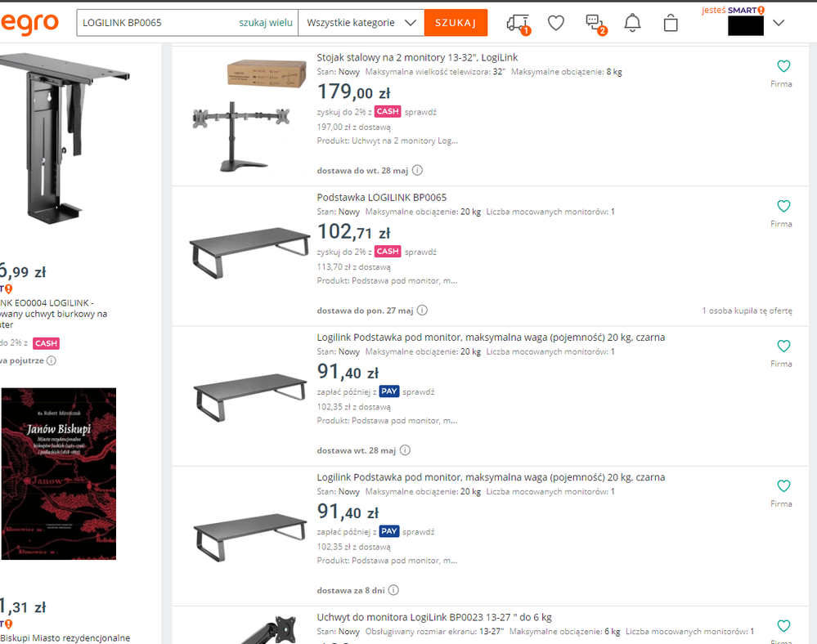The width and height of the screenshot is (817, 644).
Task: Add the first 91,40 zł offer to favorites
Action: [x=783, y=347]
